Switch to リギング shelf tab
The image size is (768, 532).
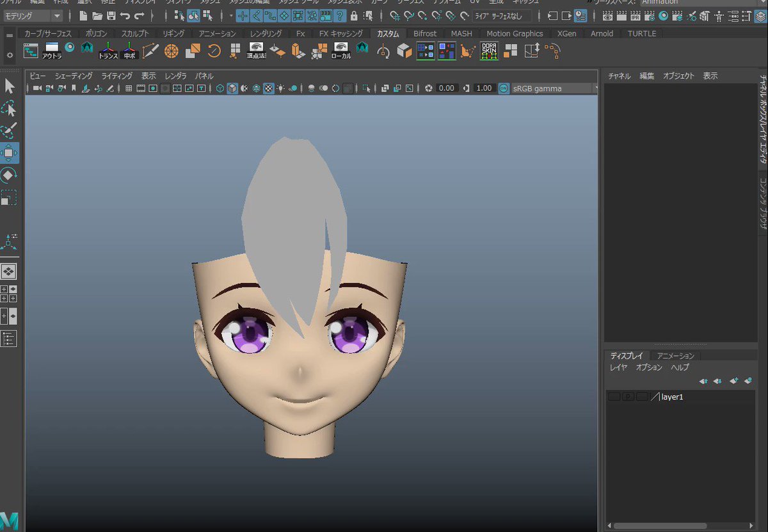173,33
